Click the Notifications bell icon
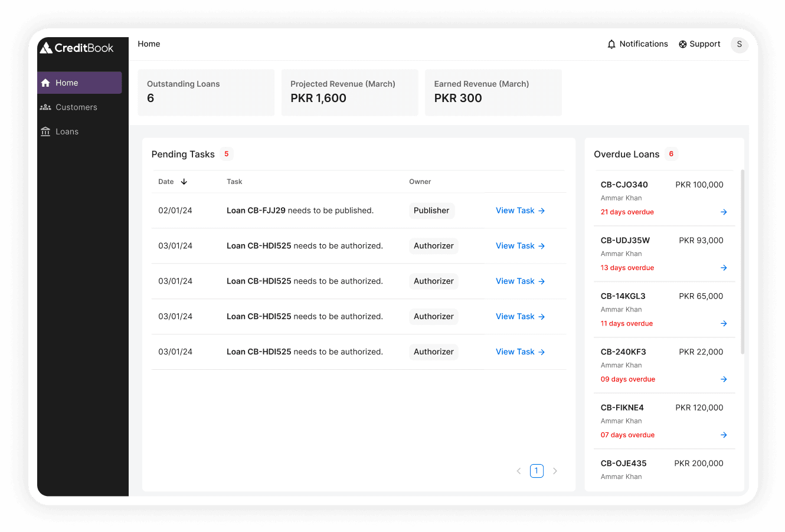Image resolution: width=785 pixels, height=532 pixels. [611, 44]
